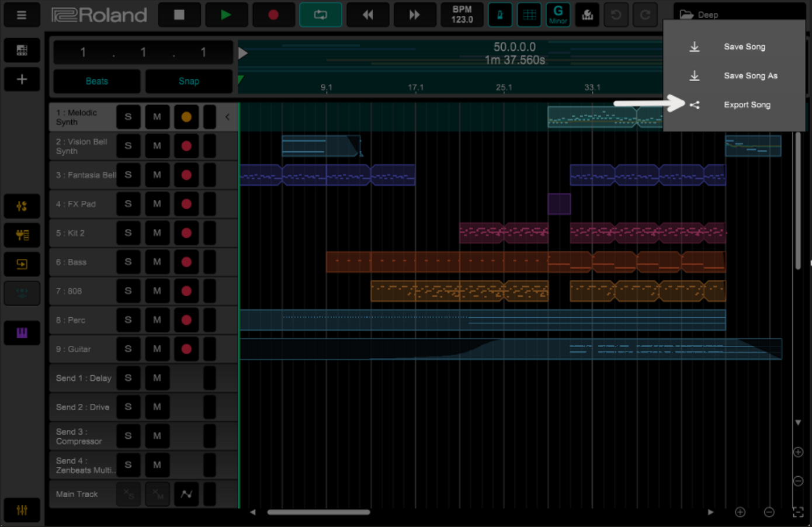The height and width of the screenshot is (527, 812).
Task: Toggle the grid icon in toolbar
Action: (529, 15)
